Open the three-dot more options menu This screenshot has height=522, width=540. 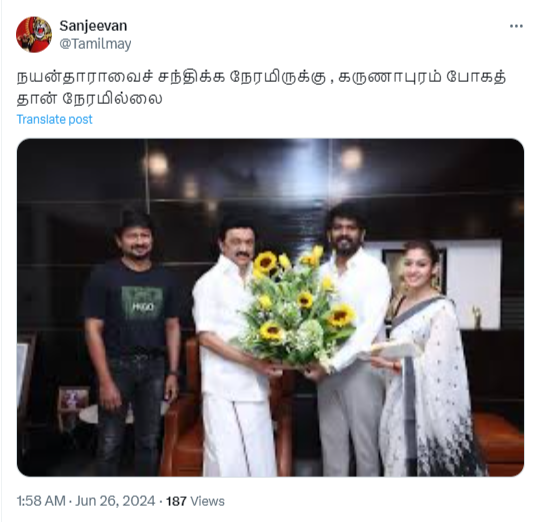pos(516,26)
